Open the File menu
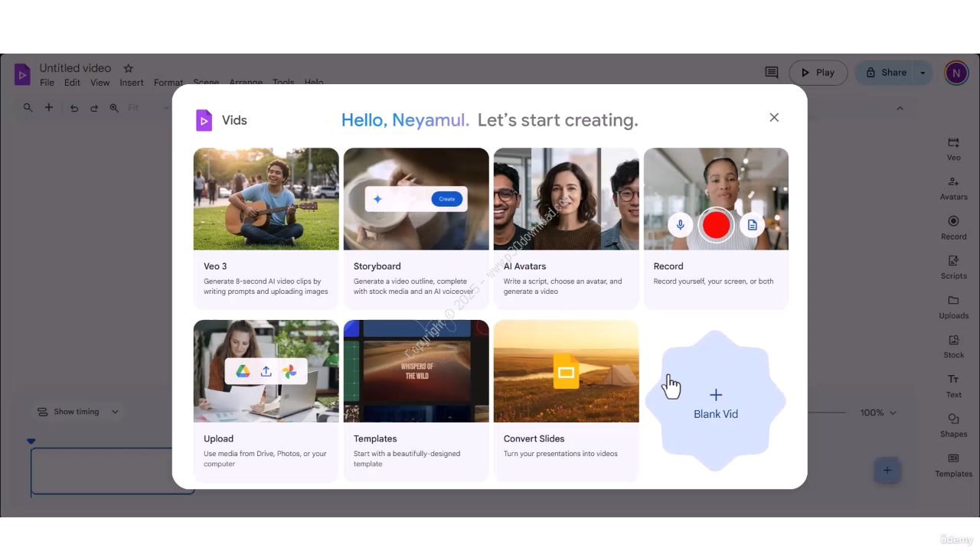 (47, 83)
